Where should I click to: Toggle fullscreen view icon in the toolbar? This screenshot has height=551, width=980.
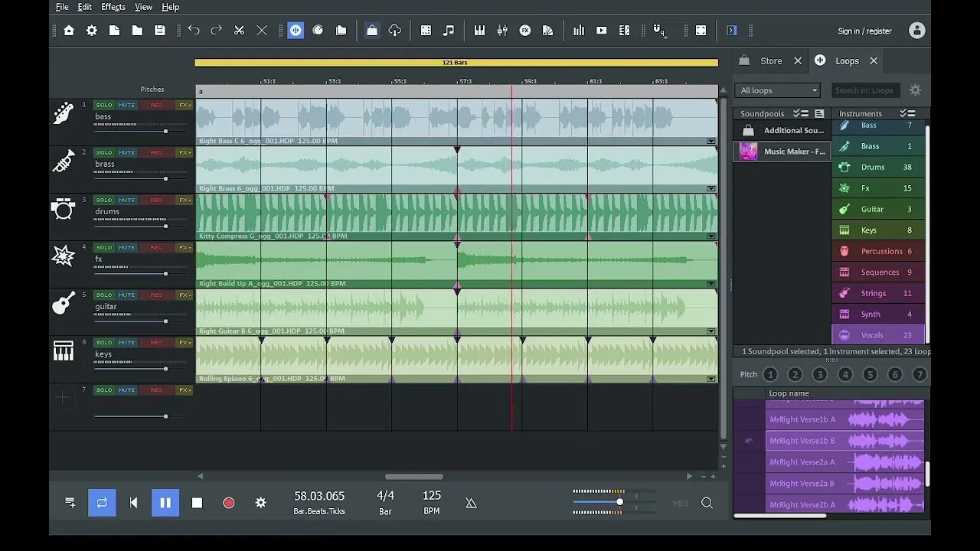[x=701, y=31]
